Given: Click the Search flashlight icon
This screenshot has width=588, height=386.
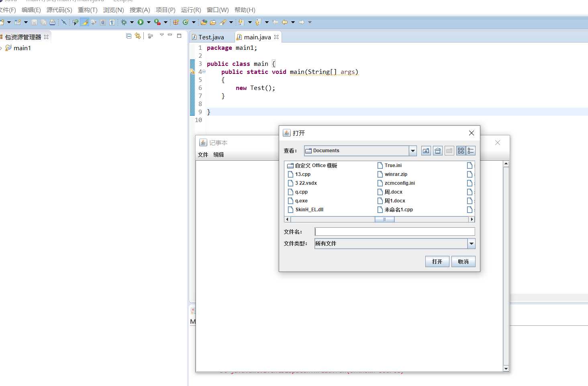Looking at the screenshot, I should click(x=223, y=22).
